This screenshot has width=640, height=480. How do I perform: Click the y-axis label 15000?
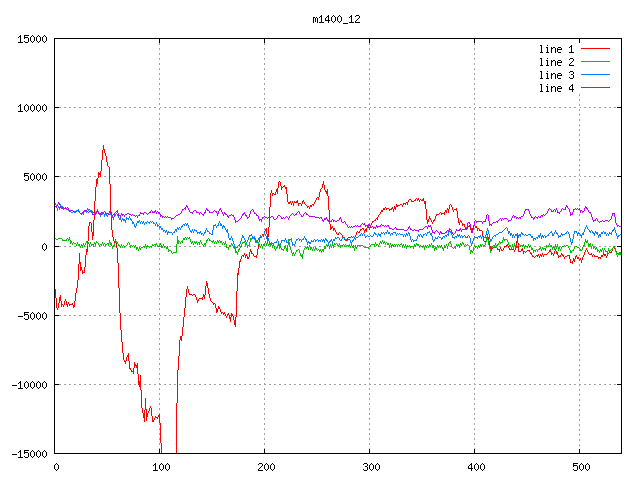[x=32, y=39]
